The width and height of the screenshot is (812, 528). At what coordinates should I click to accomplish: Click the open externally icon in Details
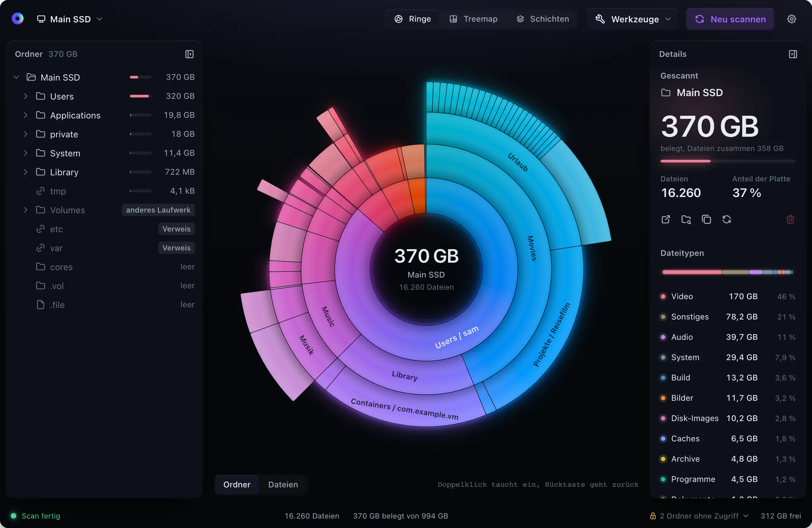[x=666, y=219]
